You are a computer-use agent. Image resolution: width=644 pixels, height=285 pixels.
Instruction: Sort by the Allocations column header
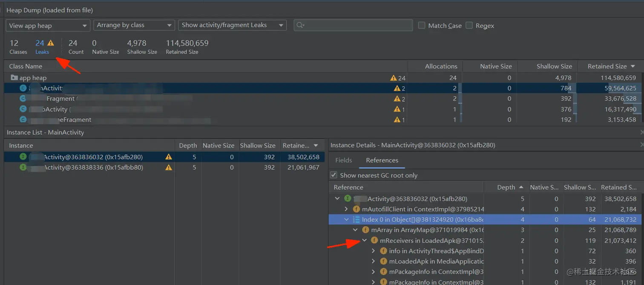point(435,66)
